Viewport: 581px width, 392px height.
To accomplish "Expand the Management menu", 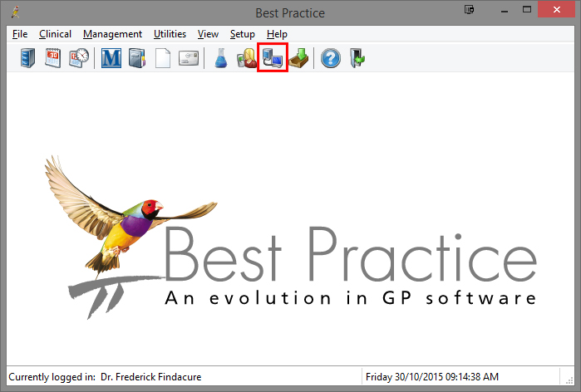I will (x=112, y=34).
